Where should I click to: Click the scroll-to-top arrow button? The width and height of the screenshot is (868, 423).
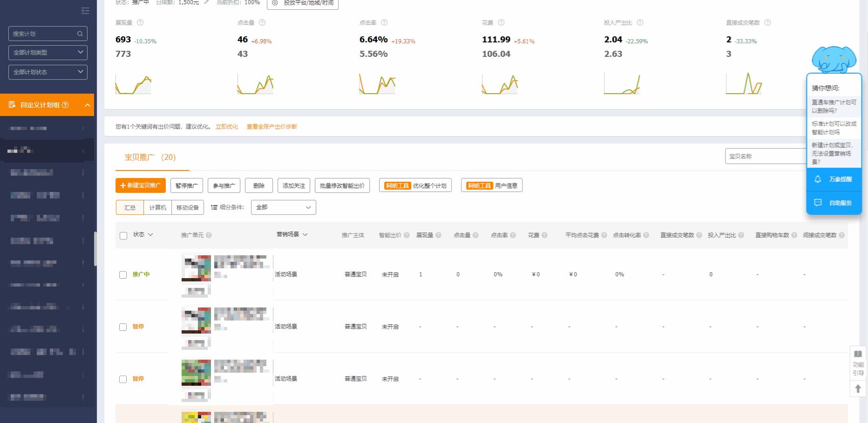(858, 389)
